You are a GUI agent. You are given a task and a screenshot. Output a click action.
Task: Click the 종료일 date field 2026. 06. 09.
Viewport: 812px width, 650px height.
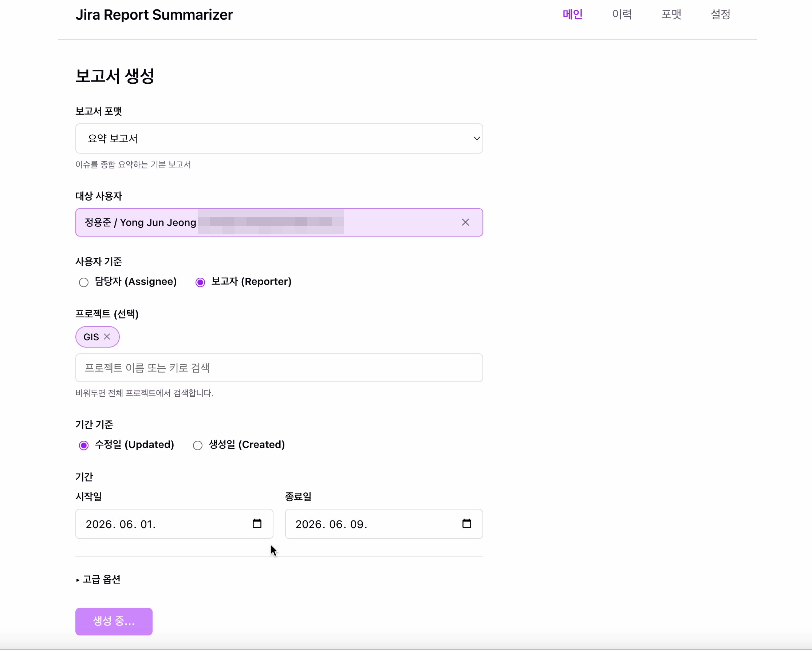coord(384,524)
